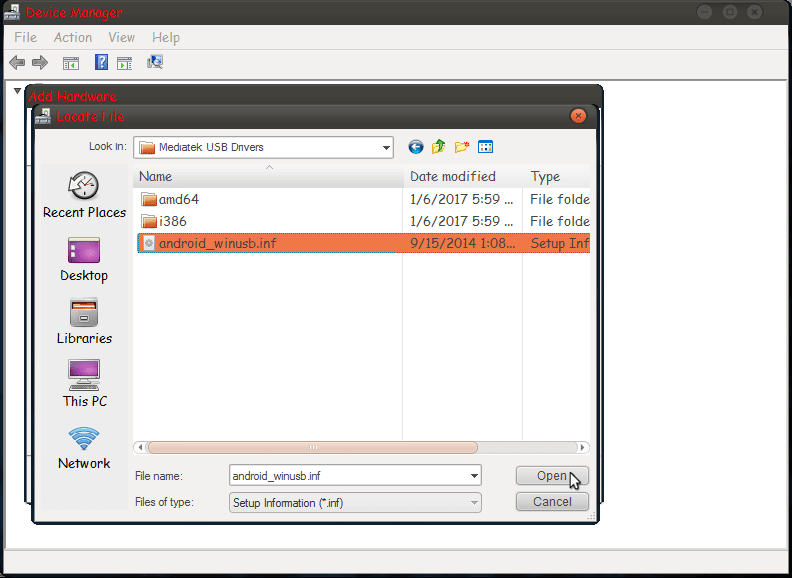The width and height of the screenshot is (792, 578).
Task: Open the Help menu
Action: point(166,37)
